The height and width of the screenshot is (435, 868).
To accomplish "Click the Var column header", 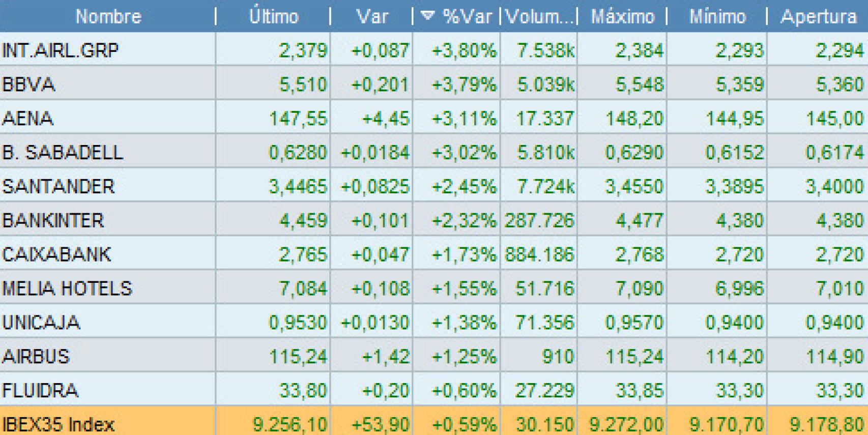I will [x=372, y=16].
